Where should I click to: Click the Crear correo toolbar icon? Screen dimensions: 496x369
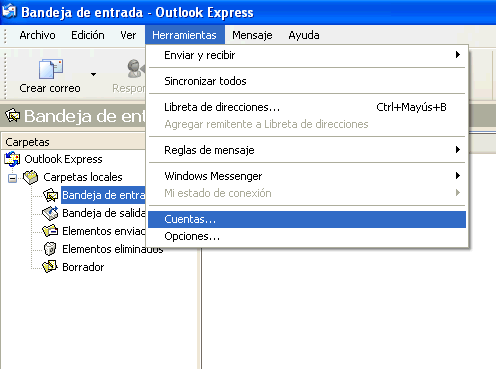tap(51, 69)
